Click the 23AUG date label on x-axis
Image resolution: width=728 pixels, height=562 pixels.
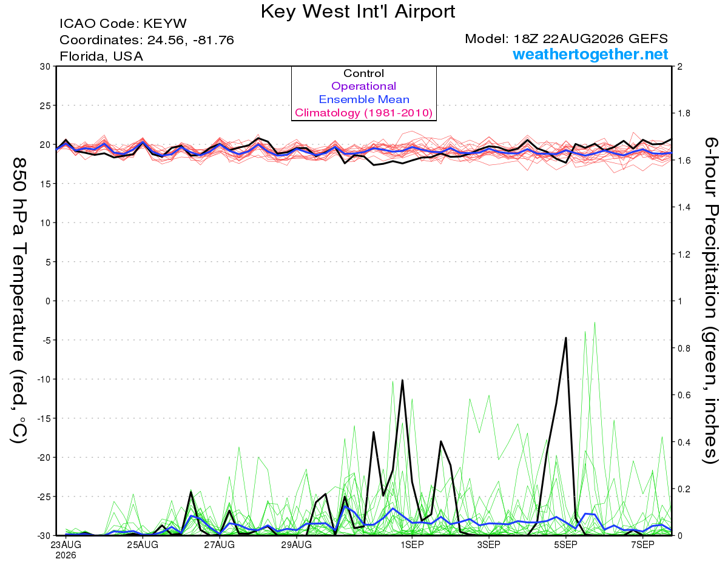(x=66, y=544)
